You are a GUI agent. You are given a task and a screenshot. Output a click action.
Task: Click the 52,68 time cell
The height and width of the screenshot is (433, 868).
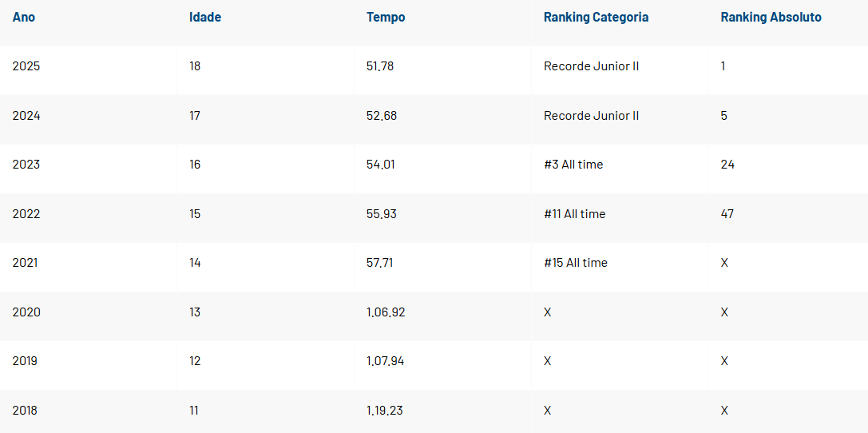382,116
